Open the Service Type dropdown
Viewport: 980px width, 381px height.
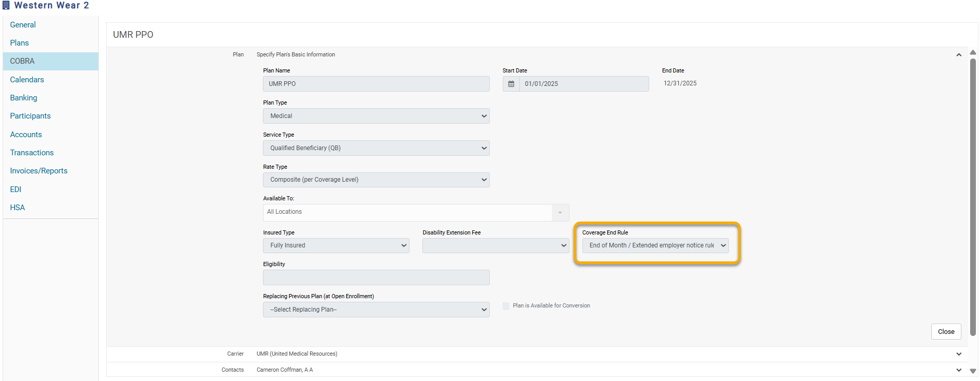[x=376, y=148]
